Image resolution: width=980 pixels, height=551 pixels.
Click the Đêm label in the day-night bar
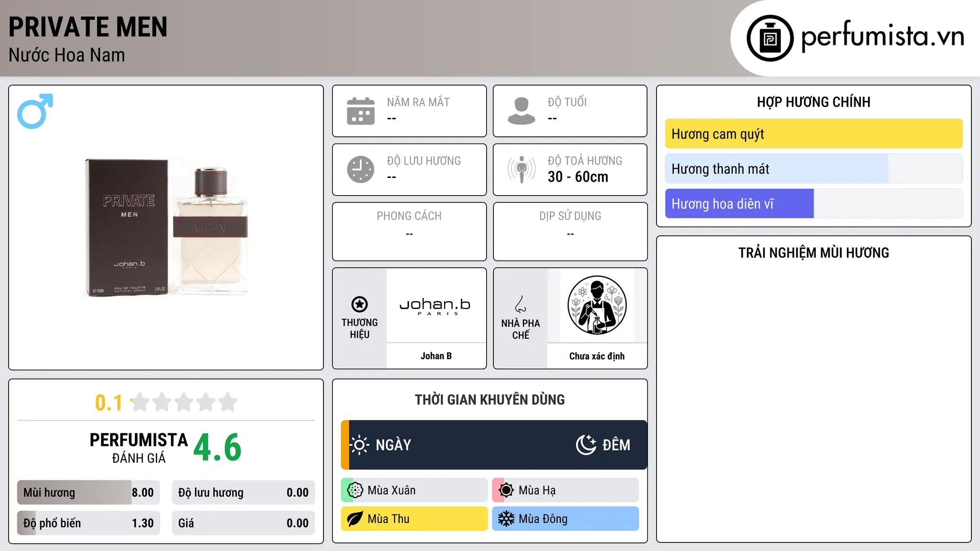pyautogui.click(x=616, y=445)
